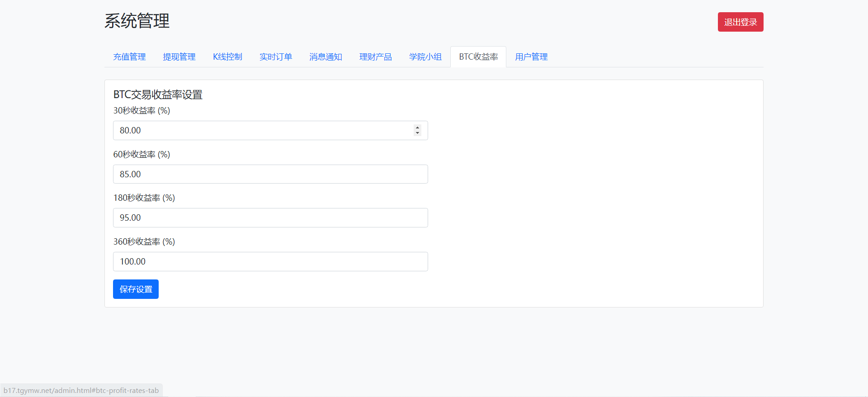The height and width of the screenshot is (397, 868).
Task: Select the 学院小组 tab
Action: click(x=425, y=57)
